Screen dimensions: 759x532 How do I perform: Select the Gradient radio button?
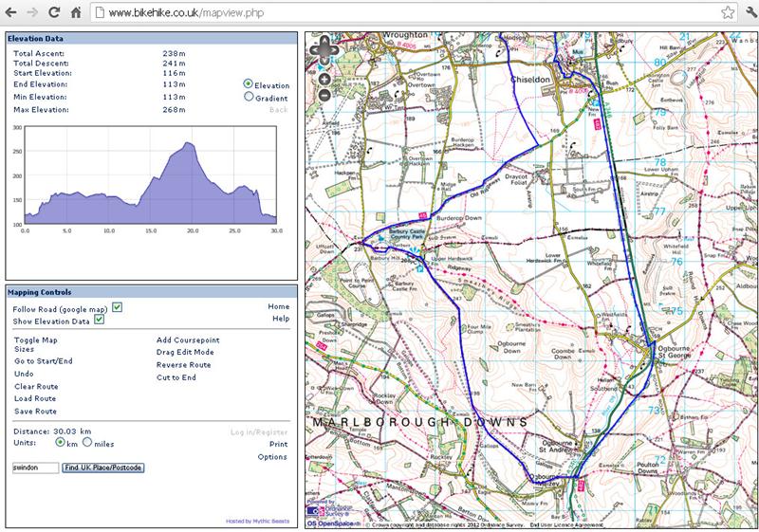coord(249,97)
